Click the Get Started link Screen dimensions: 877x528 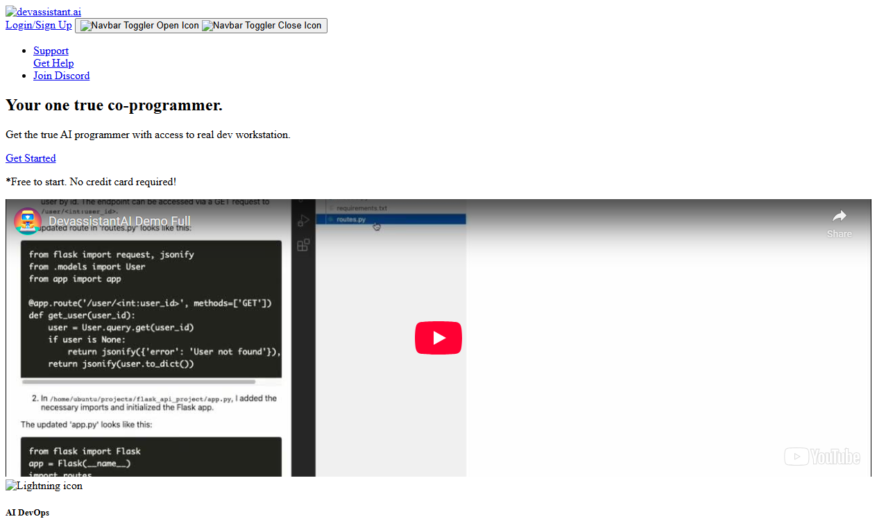(31, 158)
